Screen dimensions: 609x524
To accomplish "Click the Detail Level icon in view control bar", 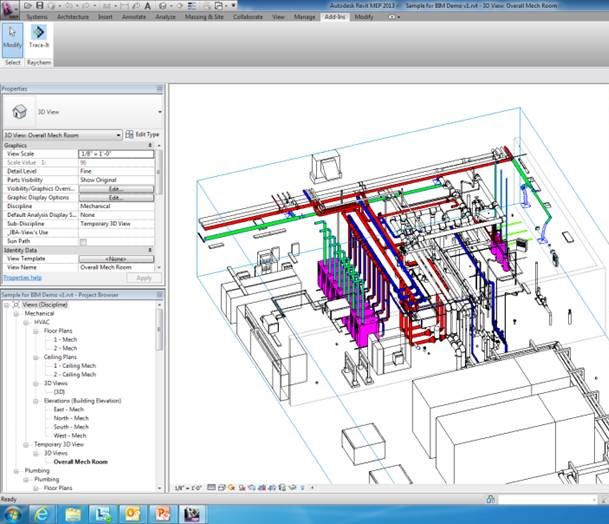I will pyautogui.click(x=211, y=487).
